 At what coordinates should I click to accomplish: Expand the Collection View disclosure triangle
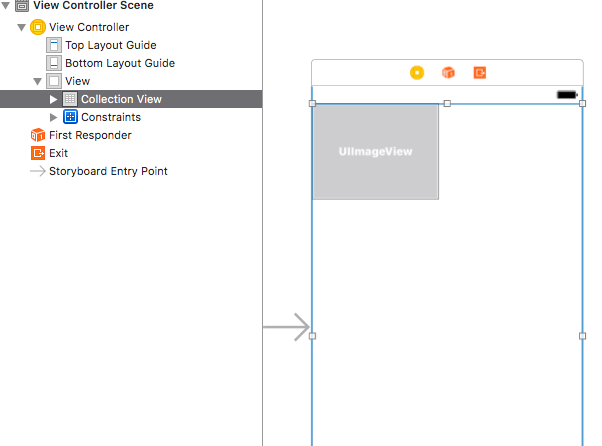(53, 99)
